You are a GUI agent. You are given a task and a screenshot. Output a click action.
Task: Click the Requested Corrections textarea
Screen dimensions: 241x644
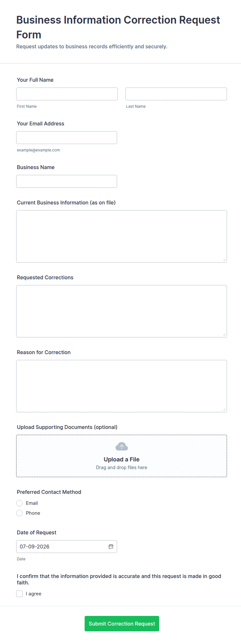tap(122, 311)
